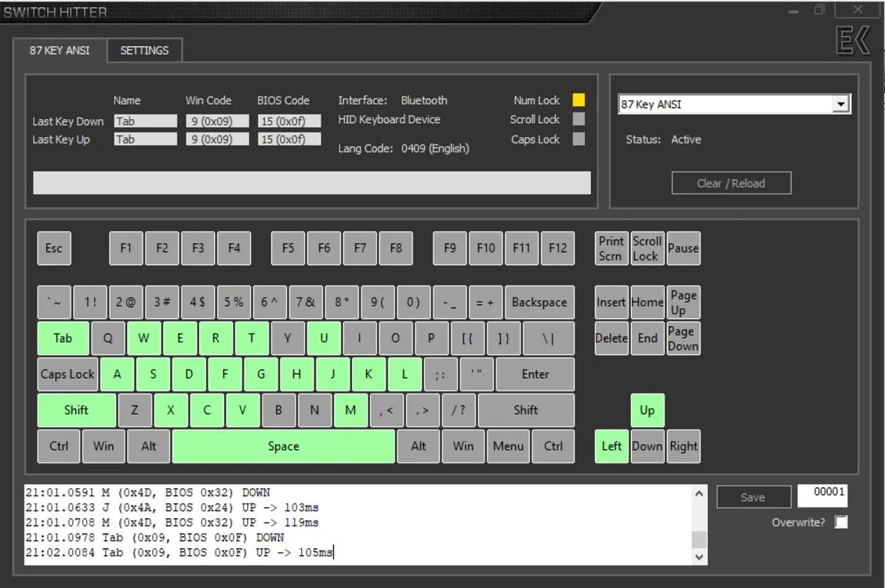The width and height of the screenshot is (885, 588).
Task: Click the Last Key Down BIOS Code field
Action: [x=289, y=122]
